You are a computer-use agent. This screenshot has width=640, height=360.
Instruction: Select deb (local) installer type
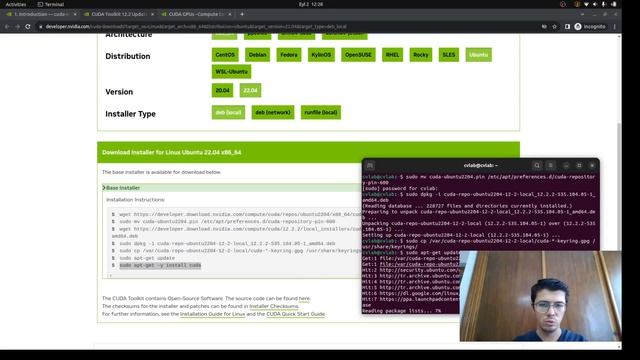228,112
